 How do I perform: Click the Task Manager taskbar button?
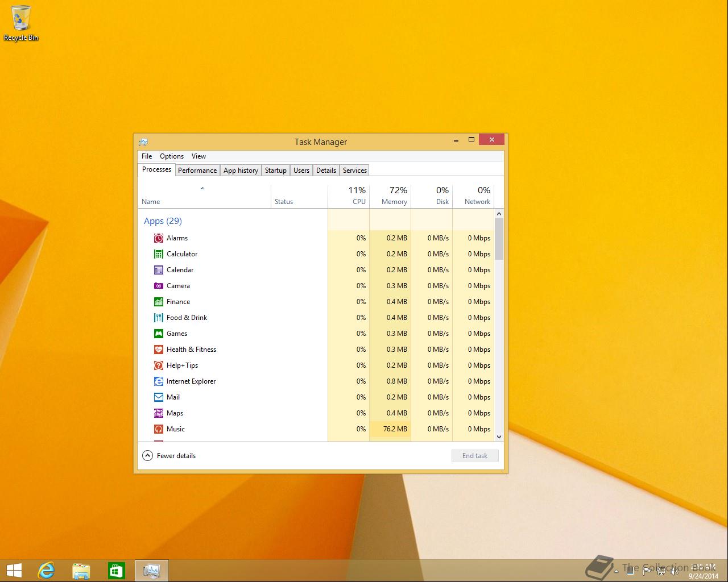click(x=152, y=571)
